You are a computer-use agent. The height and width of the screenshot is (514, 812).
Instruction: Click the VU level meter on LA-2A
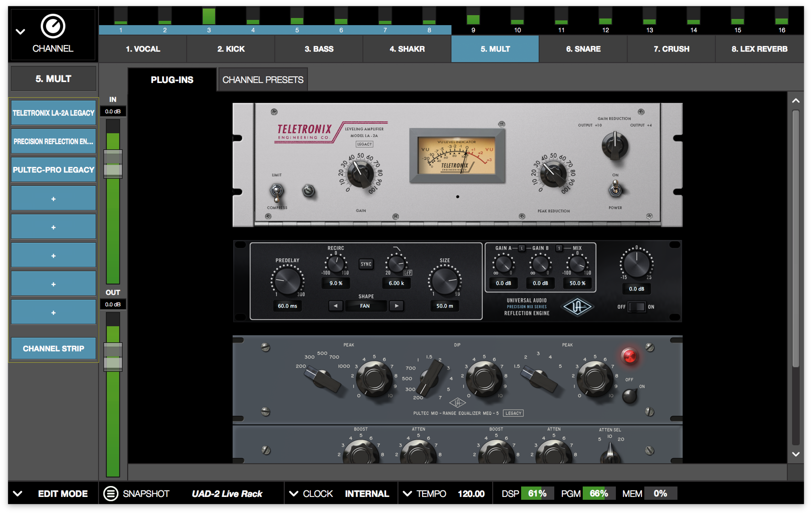pyautogui.click(x=457, y=156)
